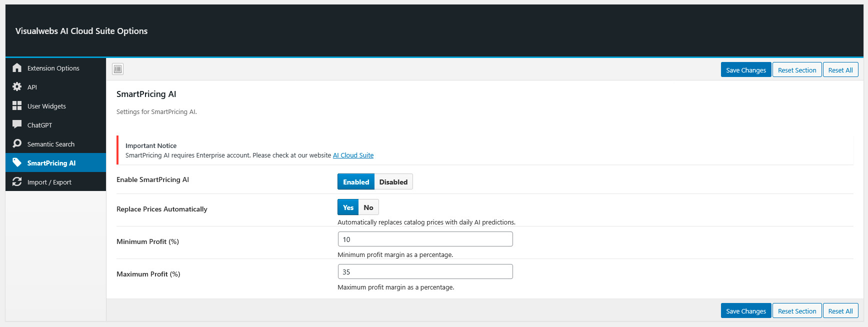Click the Minimum Profit (%) label
Viewport: 868px width, 327px height.
pyautogui.click(x=147, y=242)
